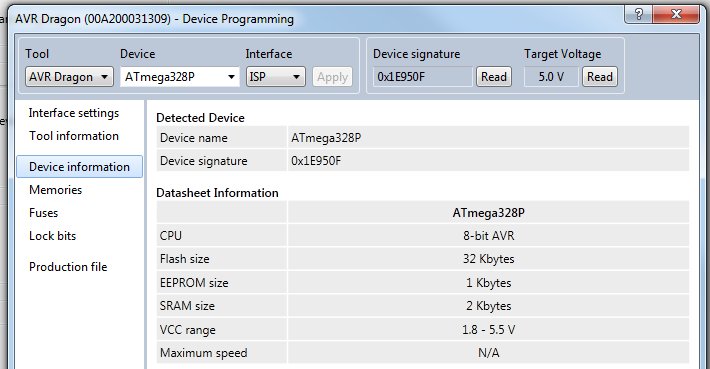Open the Device dropdown showing ATmega328P
This screenshot has width=710, height=369.
tap(180, 77)
